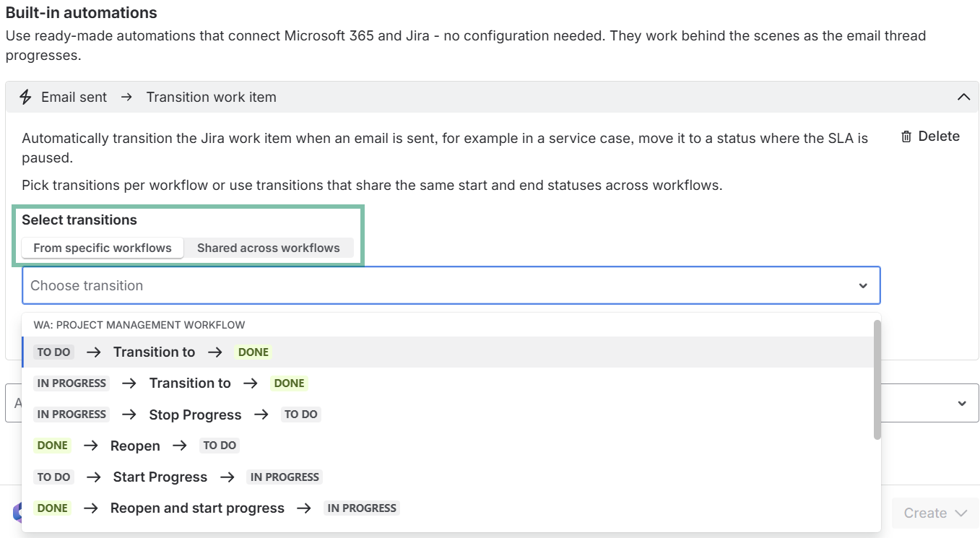Expand the partially hidden dropdown chevron at right
This screenshot has width=980, height=538.
click(x=962, y=403)
